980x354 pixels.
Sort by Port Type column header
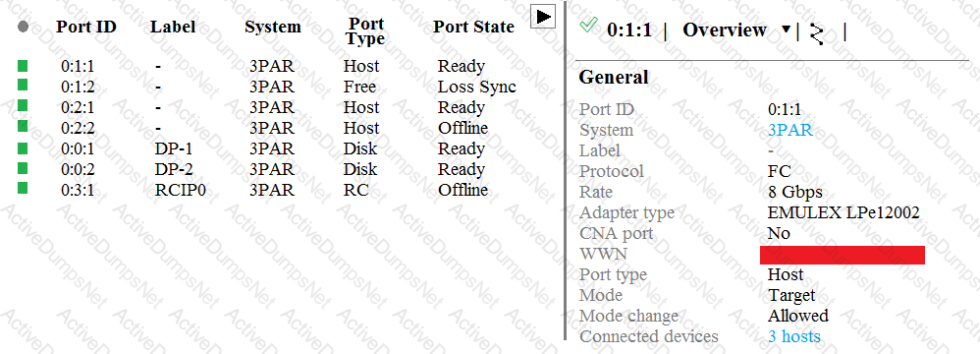point(365,31)
